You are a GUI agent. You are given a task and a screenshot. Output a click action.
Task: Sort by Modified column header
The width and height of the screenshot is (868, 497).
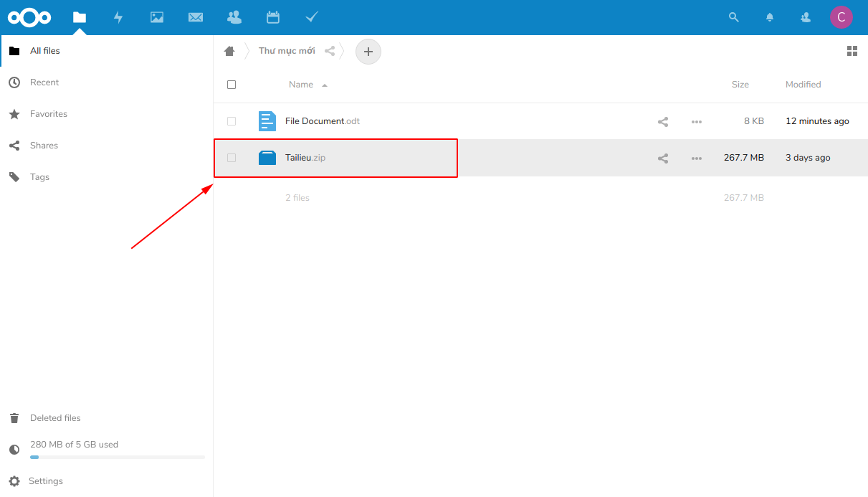(803, 85)
